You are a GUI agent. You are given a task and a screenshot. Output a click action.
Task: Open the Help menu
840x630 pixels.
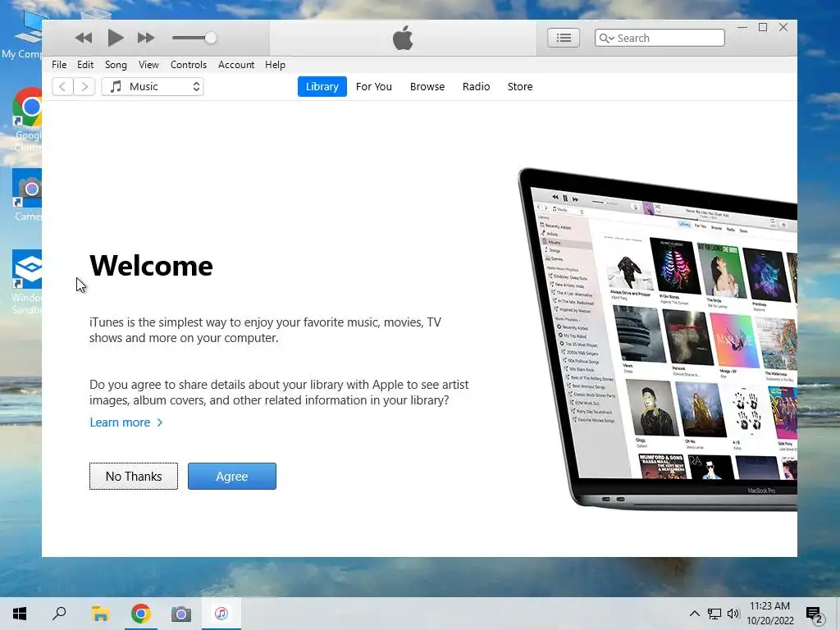click(275, 64)
